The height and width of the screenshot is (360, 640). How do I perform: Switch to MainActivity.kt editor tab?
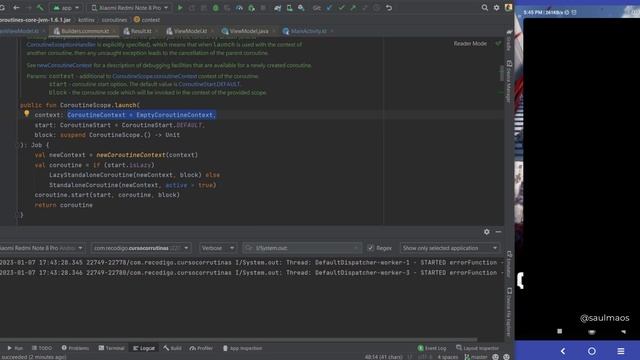(309, 31)
